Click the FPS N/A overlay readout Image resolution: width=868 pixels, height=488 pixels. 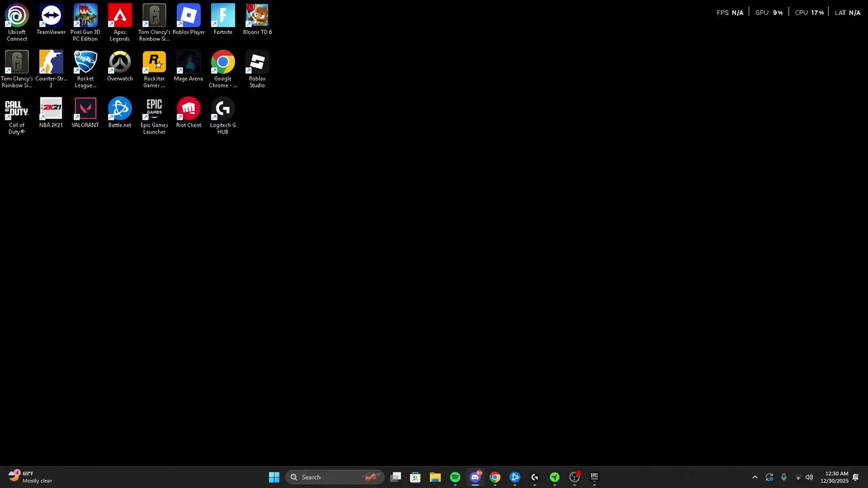pyautogui.click(x=730, y=13)
